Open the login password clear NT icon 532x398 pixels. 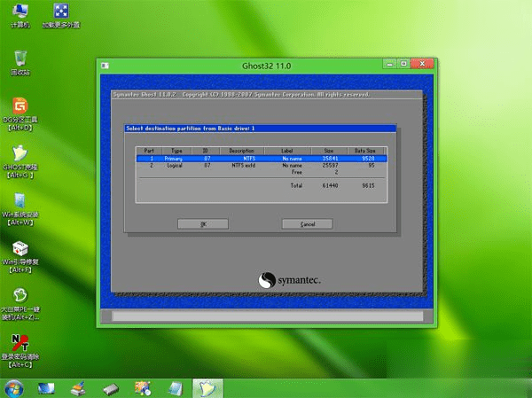pyautogui.click(x=20, y=351)
